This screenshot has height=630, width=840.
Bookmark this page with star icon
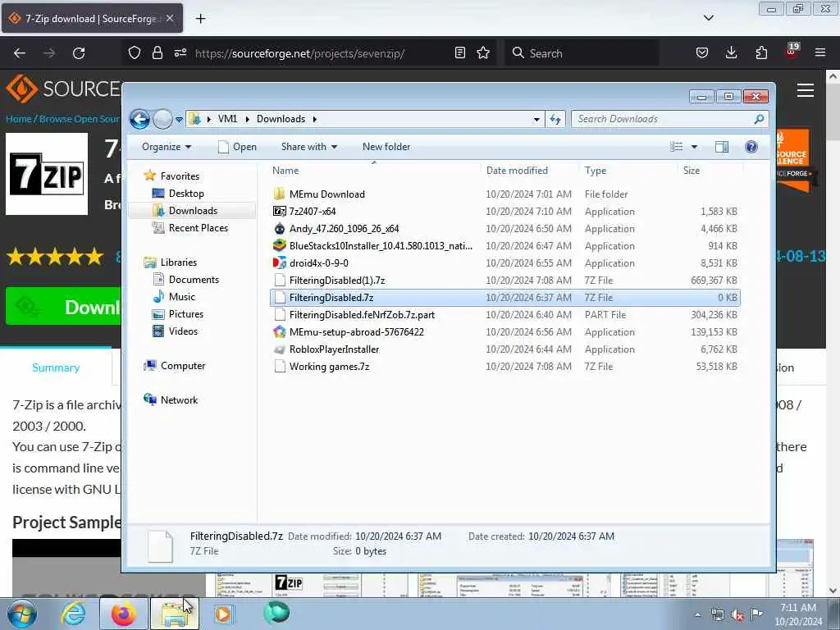click(x=483, y=52)
